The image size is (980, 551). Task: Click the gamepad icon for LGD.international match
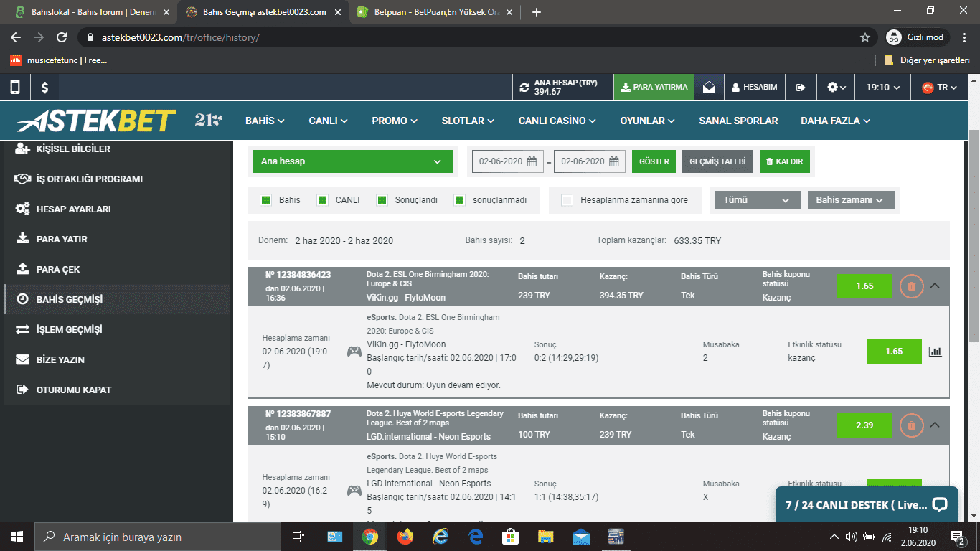tap(354, 491)
